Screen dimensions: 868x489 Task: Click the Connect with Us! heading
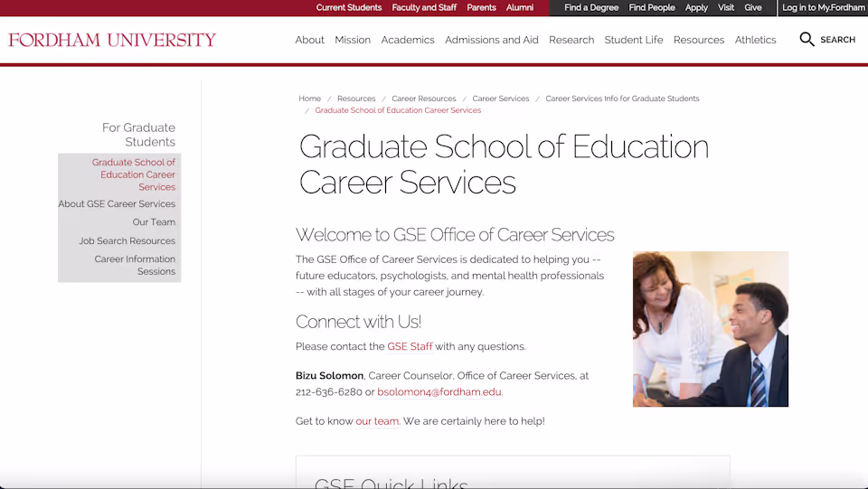358,322
